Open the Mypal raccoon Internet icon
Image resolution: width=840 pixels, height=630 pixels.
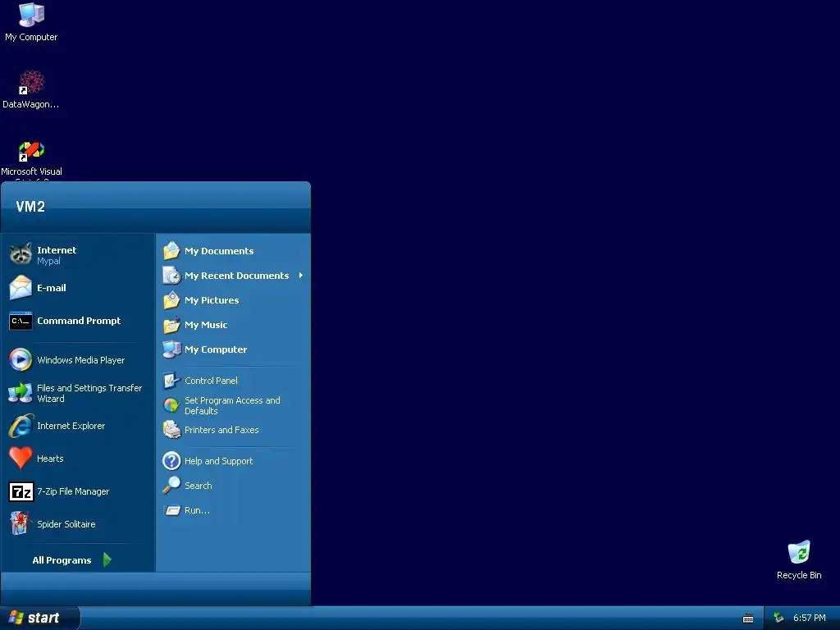pos(21,254)
